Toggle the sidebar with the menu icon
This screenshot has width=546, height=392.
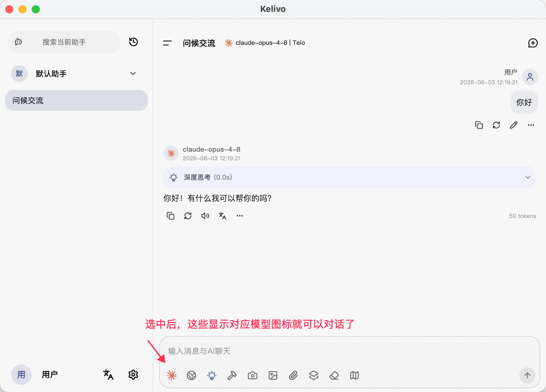point(167,43)
